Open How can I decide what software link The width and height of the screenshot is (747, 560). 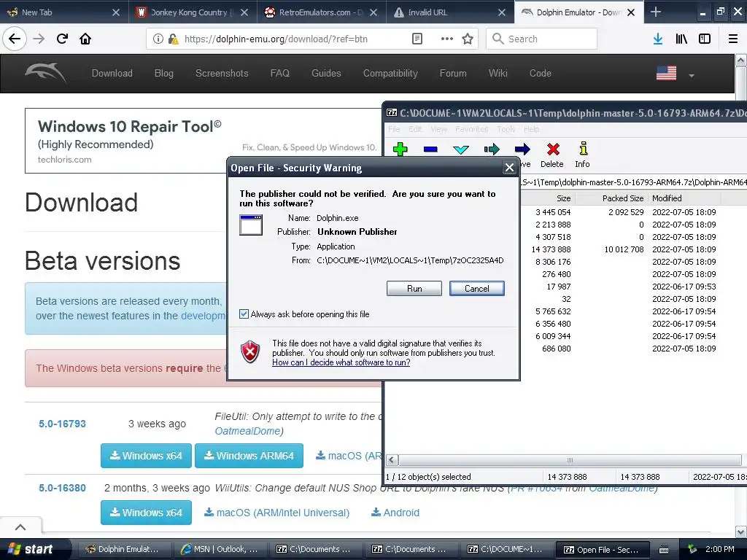(341, 362)
